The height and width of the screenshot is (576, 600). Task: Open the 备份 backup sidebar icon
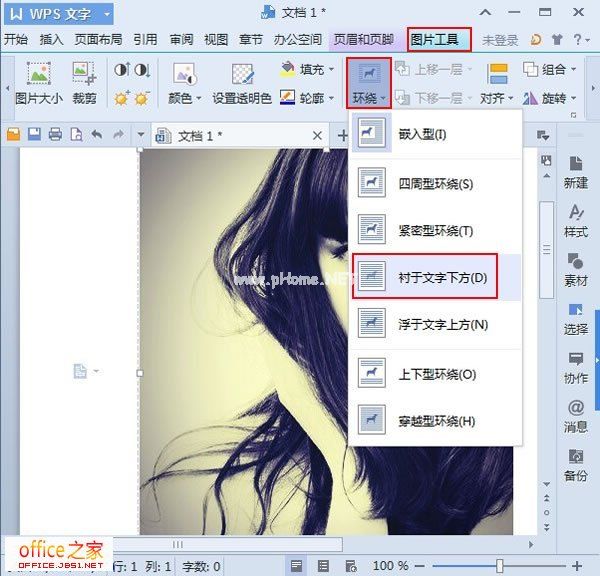576,464
